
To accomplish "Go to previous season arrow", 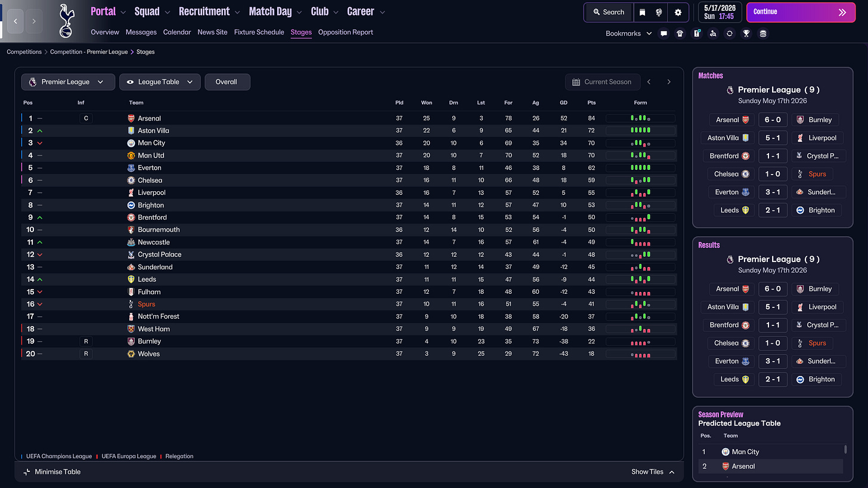I will coord(649,82).
